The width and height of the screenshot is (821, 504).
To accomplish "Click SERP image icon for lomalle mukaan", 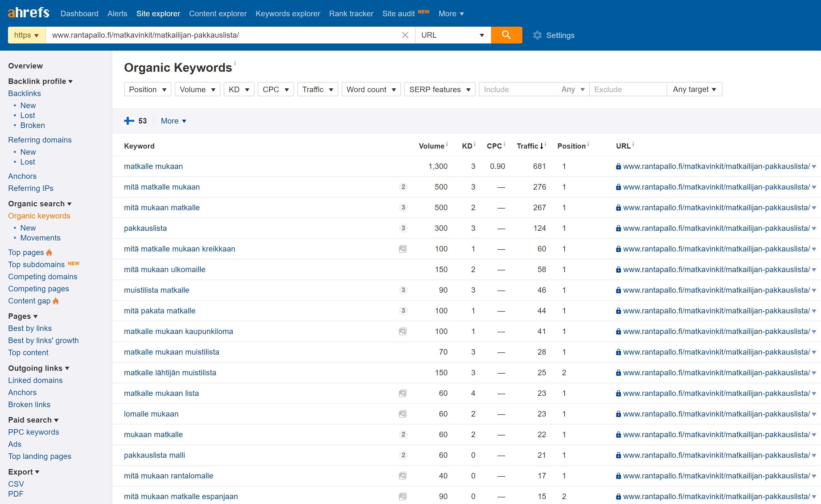I will 403,414.
